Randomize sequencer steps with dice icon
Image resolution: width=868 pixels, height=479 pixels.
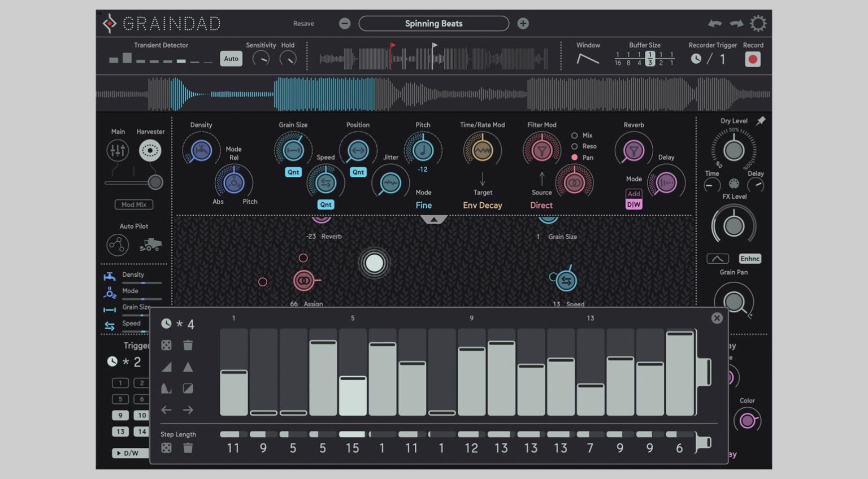pyautogui.click(x=167, y=345)
